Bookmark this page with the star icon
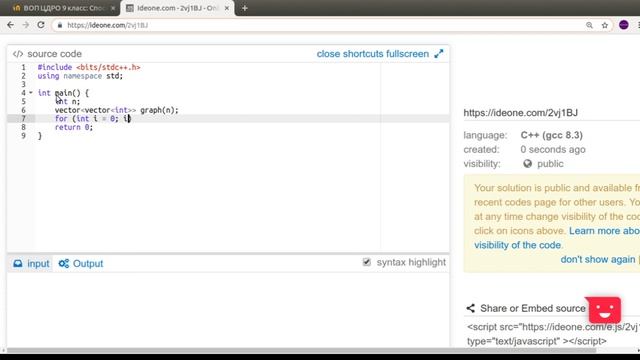Image resolution: width=640 pixels, height=360 pixels. (x=605, y=25)
